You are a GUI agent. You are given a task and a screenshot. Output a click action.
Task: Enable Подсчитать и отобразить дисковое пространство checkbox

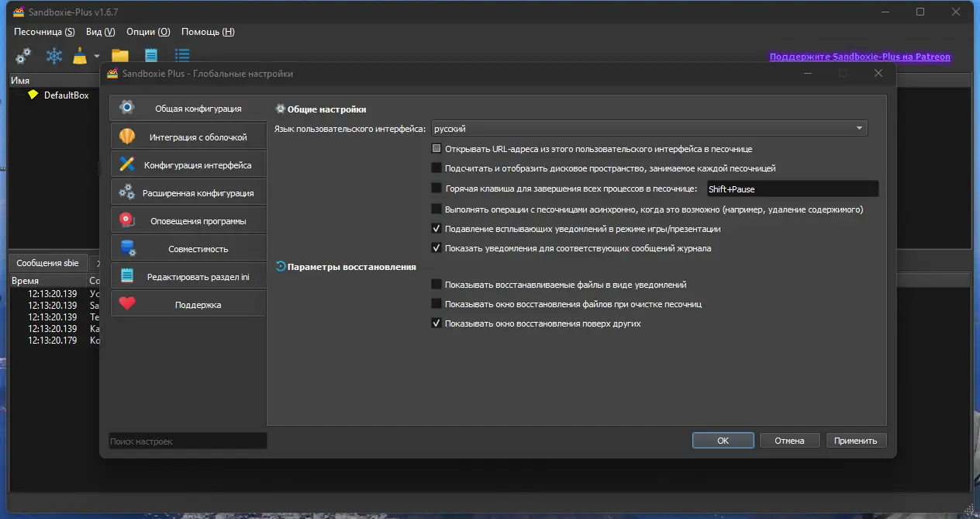coord(437,168)
